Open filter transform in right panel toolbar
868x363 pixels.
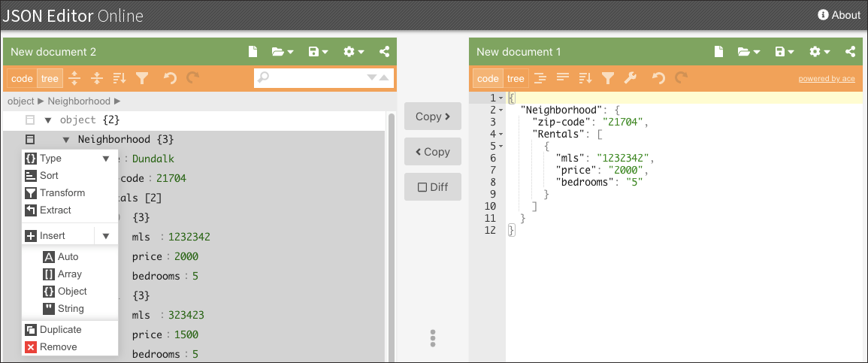608,79
